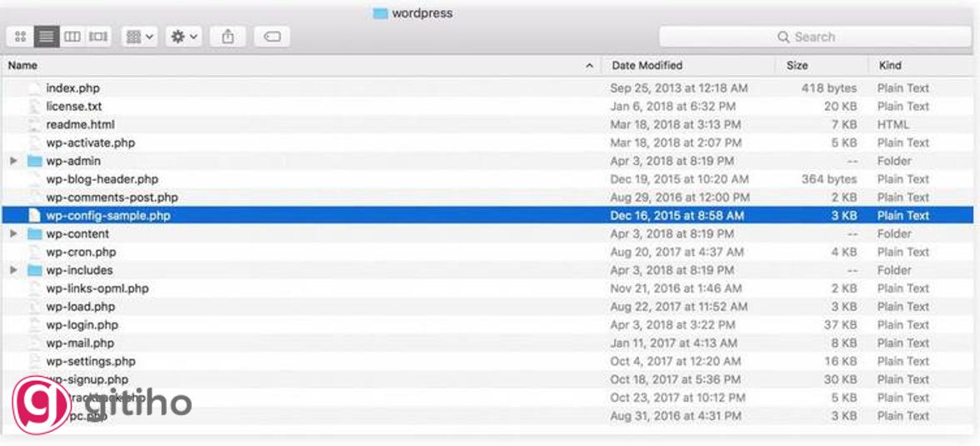
Task: Toggle sort direction arrow in Name column
Action: tap(588, 65)
